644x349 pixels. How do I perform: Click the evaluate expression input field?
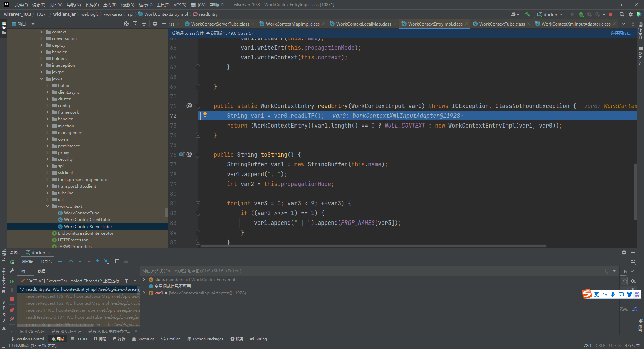[372, 271]
